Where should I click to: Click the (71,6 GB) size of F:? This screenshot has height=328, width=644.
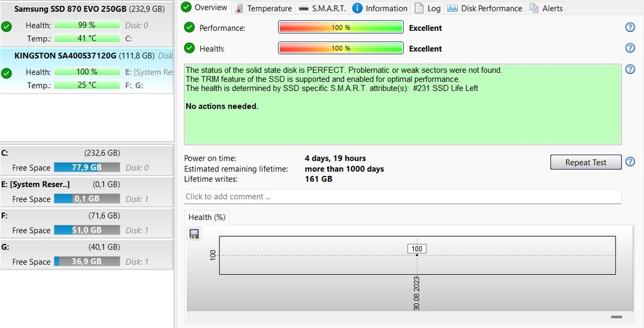(104, 215)
